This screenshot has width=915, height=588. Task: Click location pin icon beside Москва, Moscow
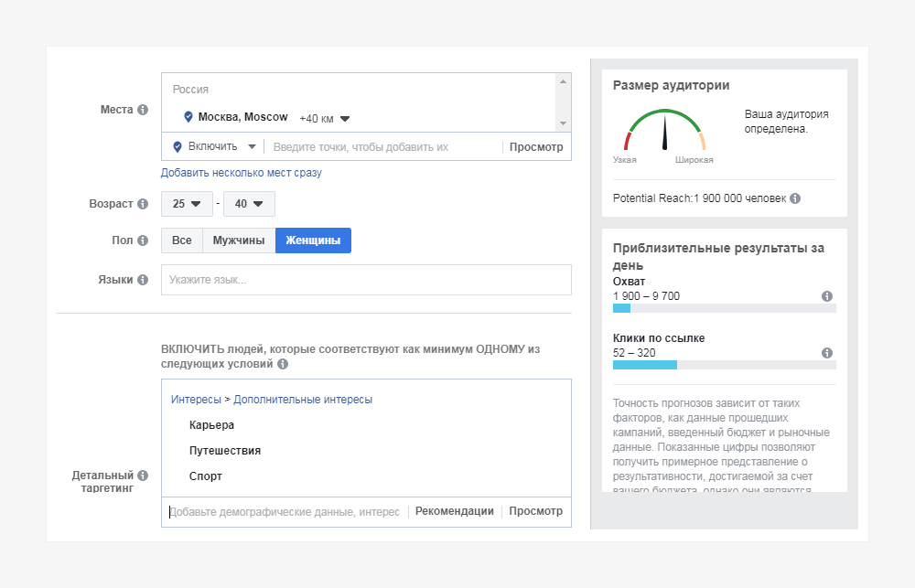[188, 117]
